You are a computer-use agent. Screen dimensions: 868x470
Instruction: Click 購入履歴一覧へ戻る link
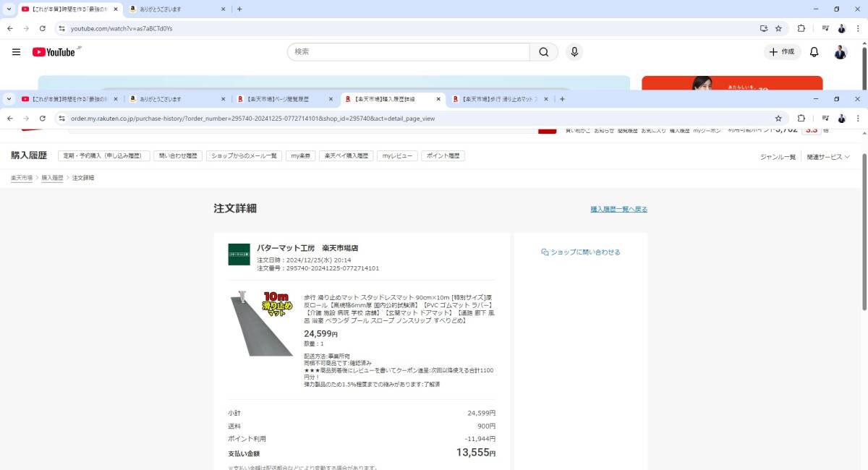[x=619, y=209]
